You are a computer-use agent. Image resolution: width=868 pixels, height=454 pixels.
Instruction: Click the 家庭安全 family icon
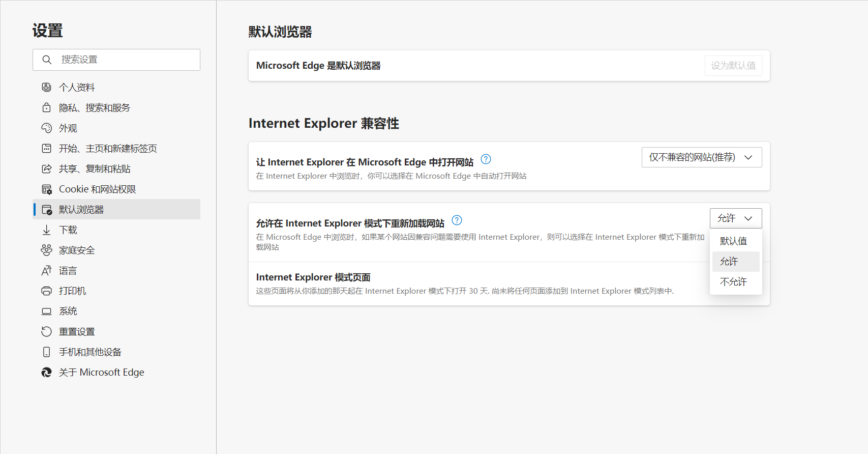point(46,250)
